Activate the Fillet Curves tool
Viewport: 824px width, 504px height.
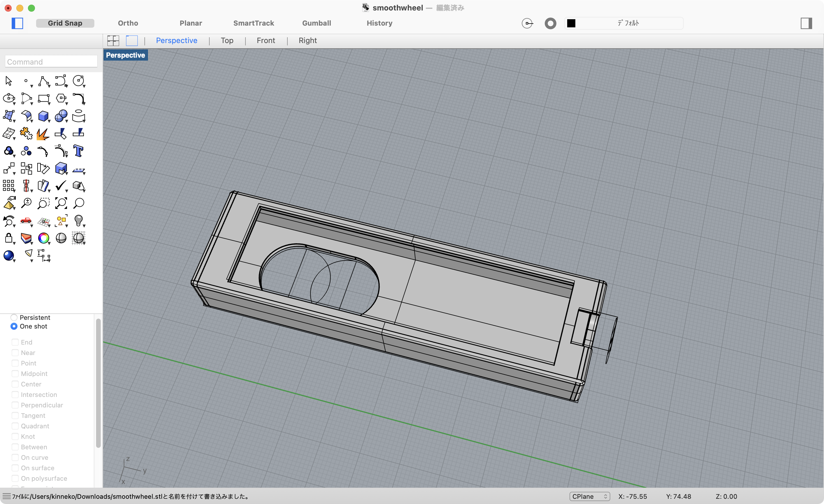tap(79, 99)
